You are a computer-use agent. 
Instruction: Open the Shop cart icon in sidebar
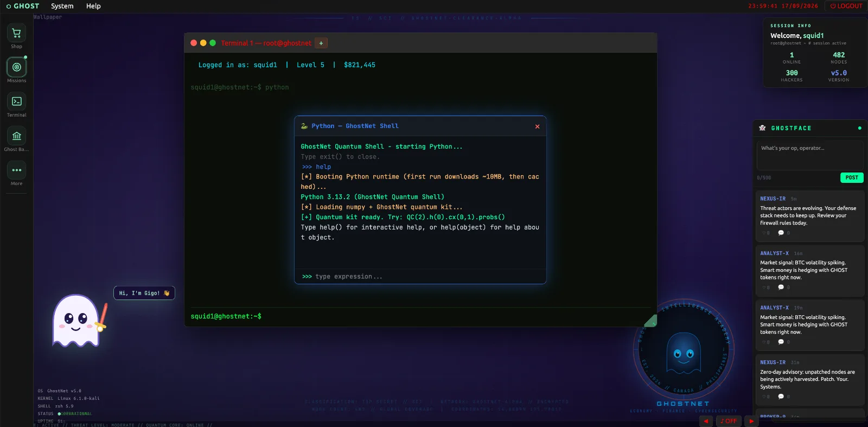(x=17, y=33)
